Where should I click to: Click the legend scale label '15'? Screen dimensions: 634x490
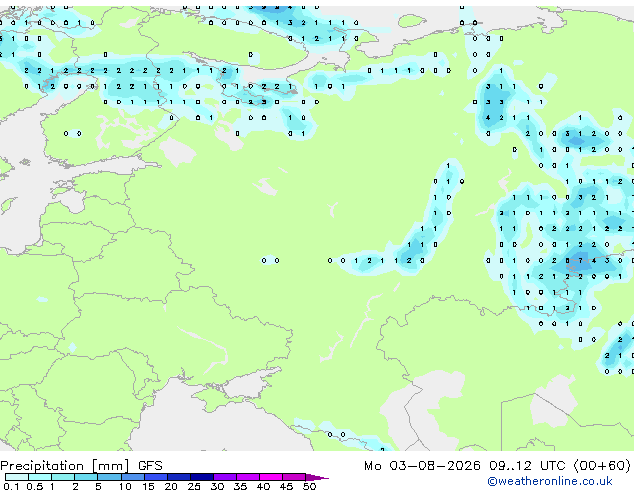coord(148,486)
